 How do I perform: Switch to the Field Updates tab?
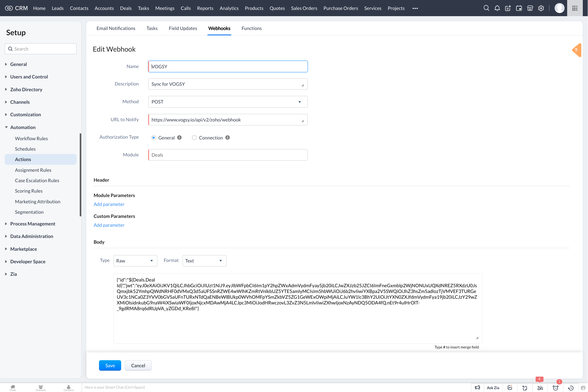tap(183, 28)
